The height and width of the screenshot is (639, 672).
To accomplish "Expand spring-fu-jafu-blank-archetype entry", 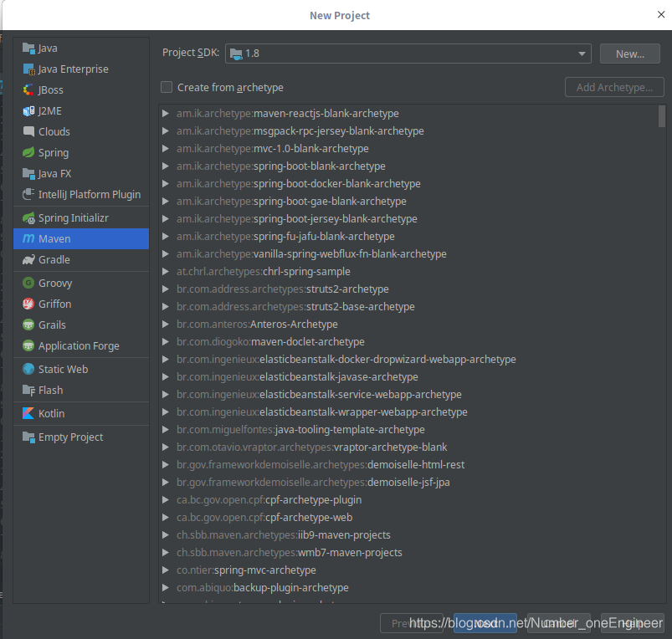I will [166, 237].
